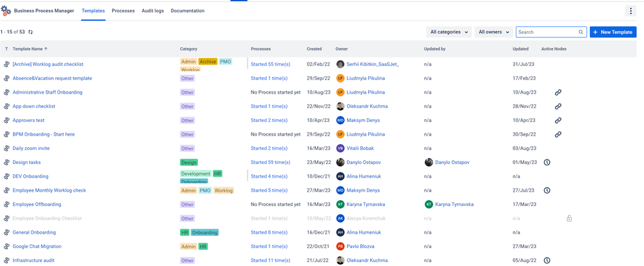The width and height of the screenshot is (644, 266).
Task: Click Oleksandr Kuchma's avatar in App down checklist row
Action: [340, 107]
